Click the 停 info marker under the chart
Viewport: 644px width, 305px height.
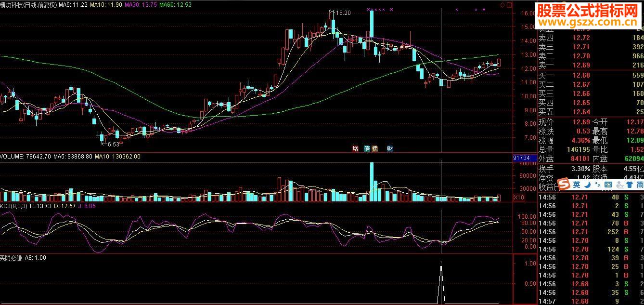click(367, 148)
